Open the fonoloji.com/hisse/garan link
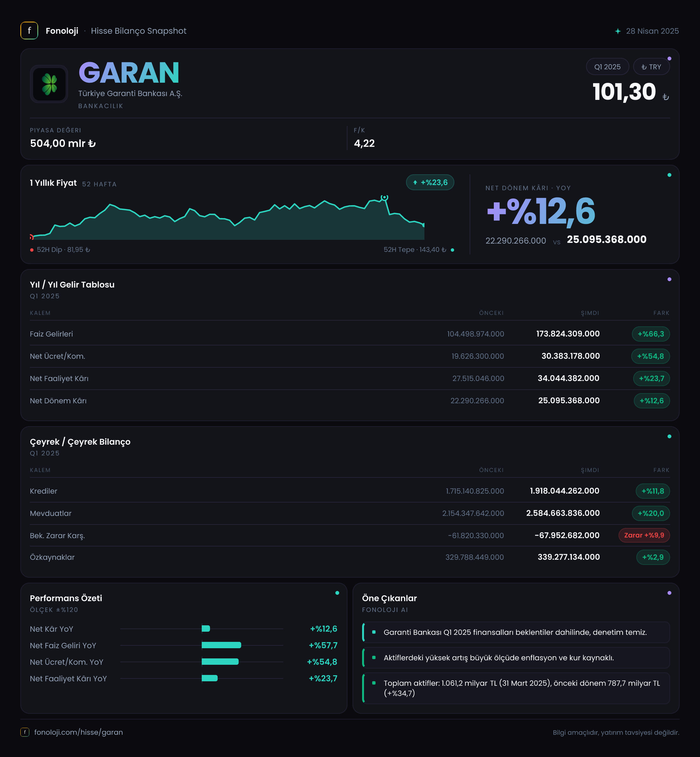 tap(78, 732)
